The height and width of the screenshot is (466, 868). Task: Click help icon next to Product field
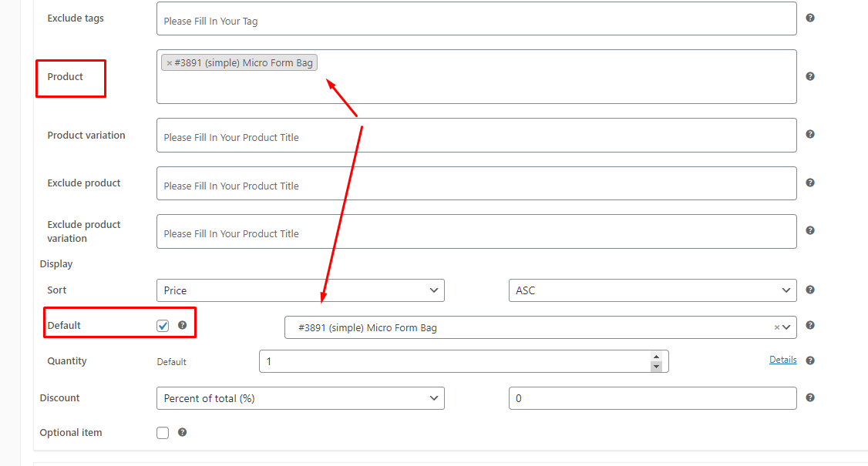[x=810, y=76]
